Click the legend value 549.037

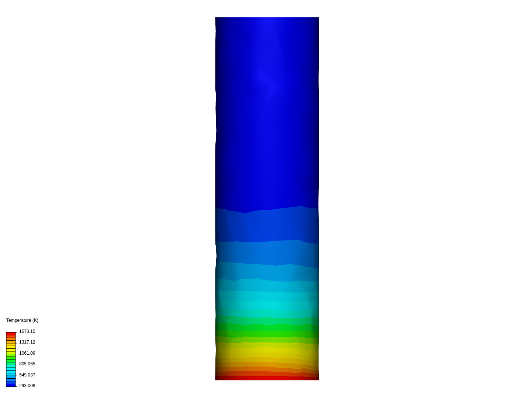coord(27,375)
